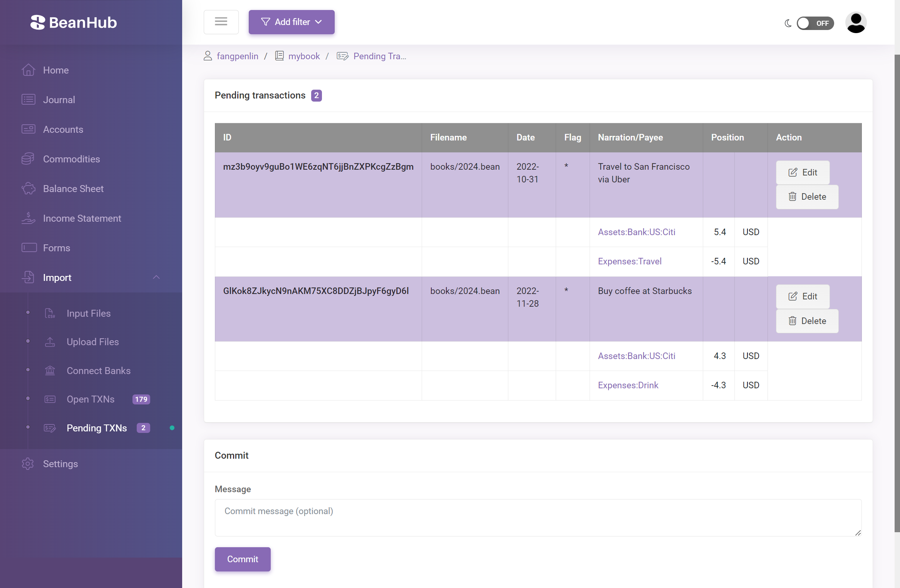
Task: Click Pending TXNs in sidebar
Action: click(97, 427)
